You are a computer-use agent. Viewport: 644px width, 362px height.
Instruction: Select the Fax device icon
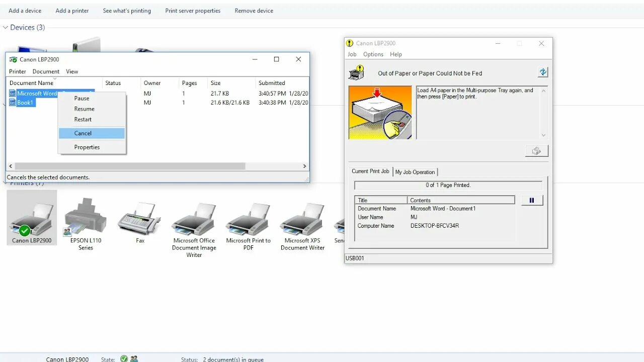pos(140,223)
